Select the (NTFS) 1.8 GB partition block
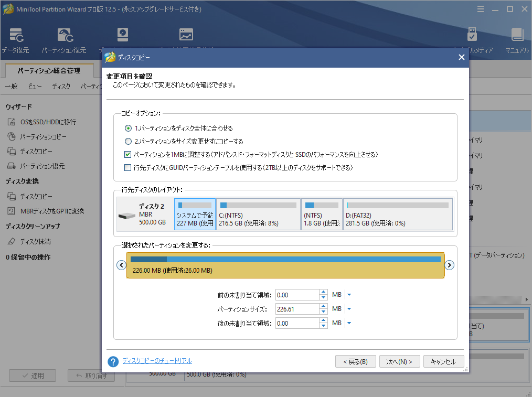 pos(322,214)
